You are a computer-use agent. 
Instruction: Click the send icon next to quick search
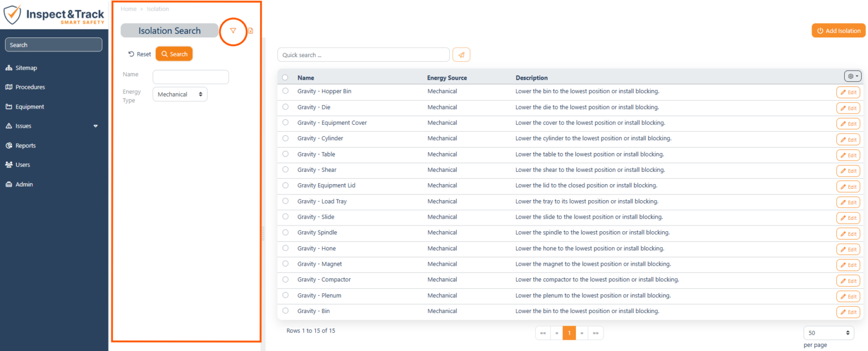click(x=461, y=55)
